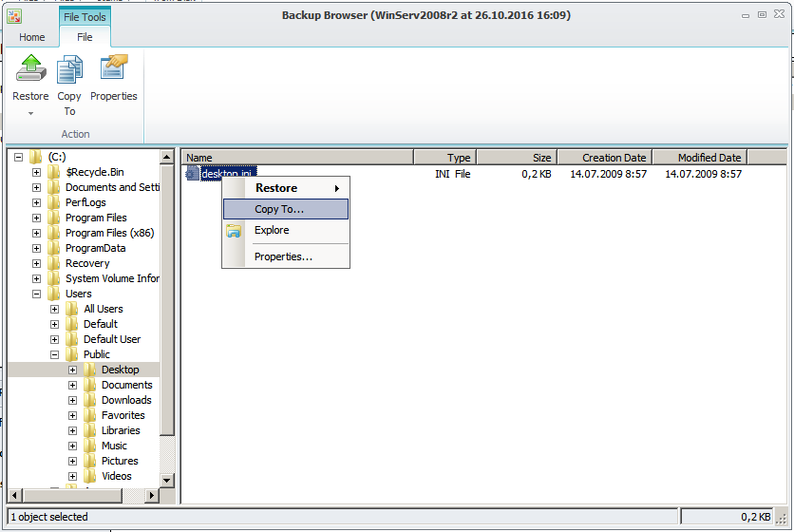The image size is (794, 532).
Task: Collapse the Public folder node
Action: click(x=55, y=354)
